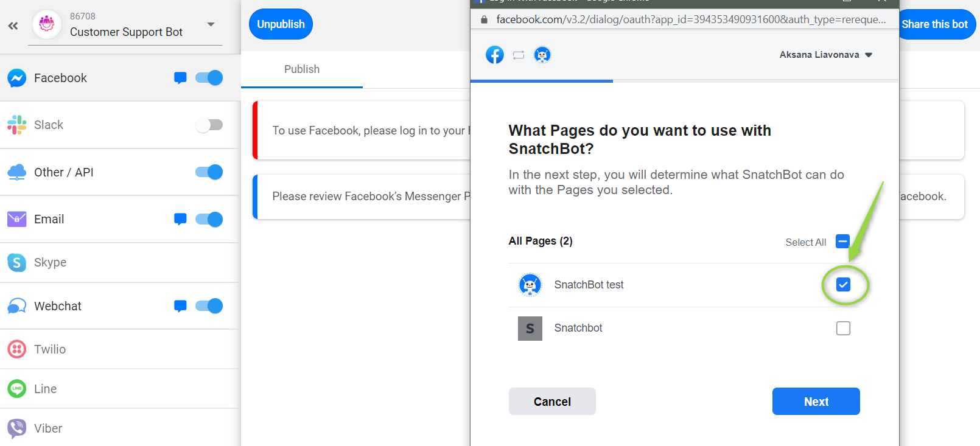
Task: Click the lock icon in the address bar
Action: [x=484, y=19]
